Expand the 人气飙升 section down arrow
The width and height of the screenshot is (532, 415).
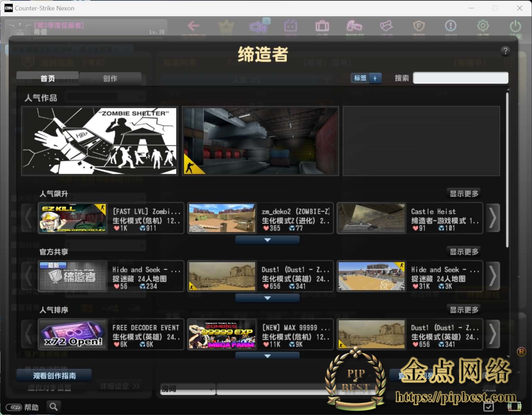pyautogui.click(x=267, y=240)
